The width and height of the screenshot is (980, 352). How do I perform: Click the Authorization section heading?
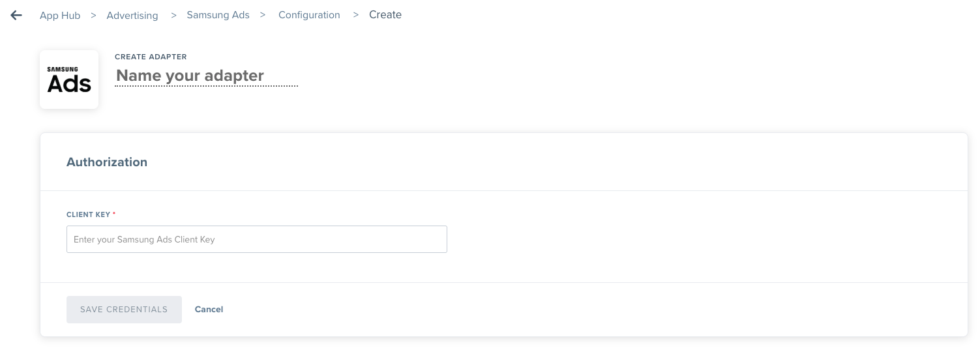(107, 162)
